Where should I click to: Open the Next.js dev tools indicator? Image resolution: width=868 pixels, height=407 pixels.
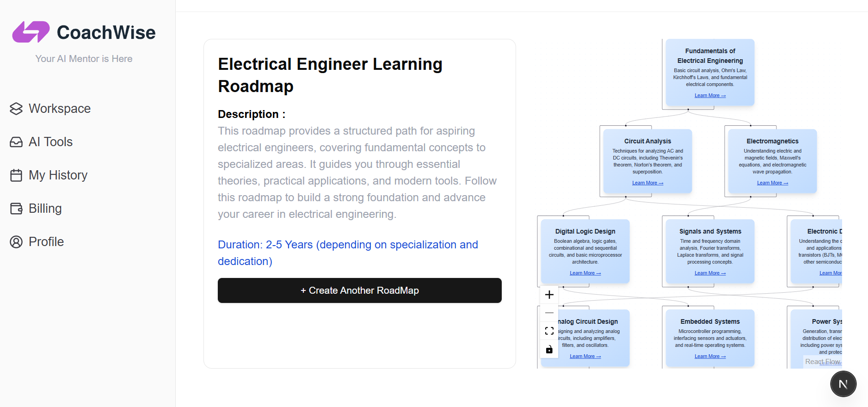843,384
